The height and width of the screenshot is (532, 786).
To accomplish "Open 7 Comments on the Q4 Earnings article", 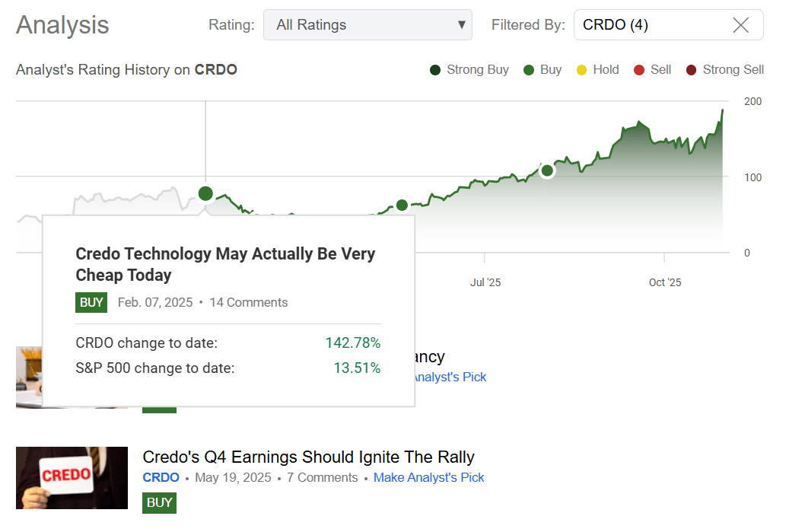I will click(322, 478).
